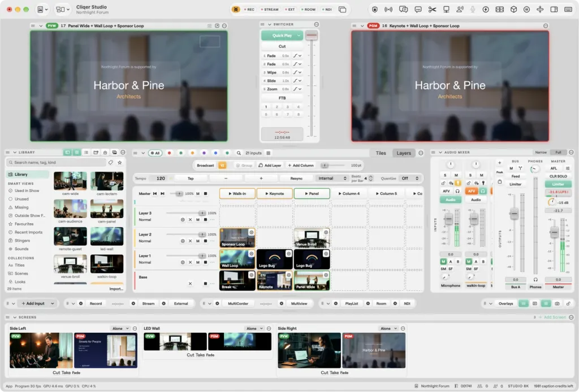
Task: Open the Side Left screen Alone dropdown
Action: [x=120, y=328]
